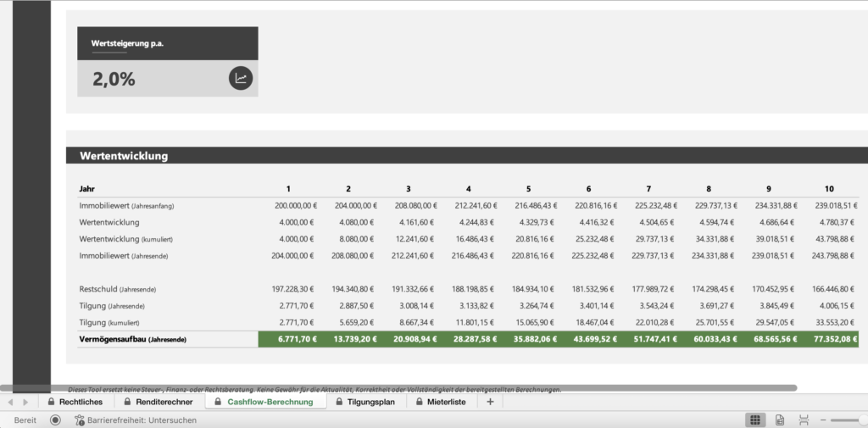Select the 2,0% Wertsteigerung value cell
This screenshot has height=428, width=868.
click(113, 80)
